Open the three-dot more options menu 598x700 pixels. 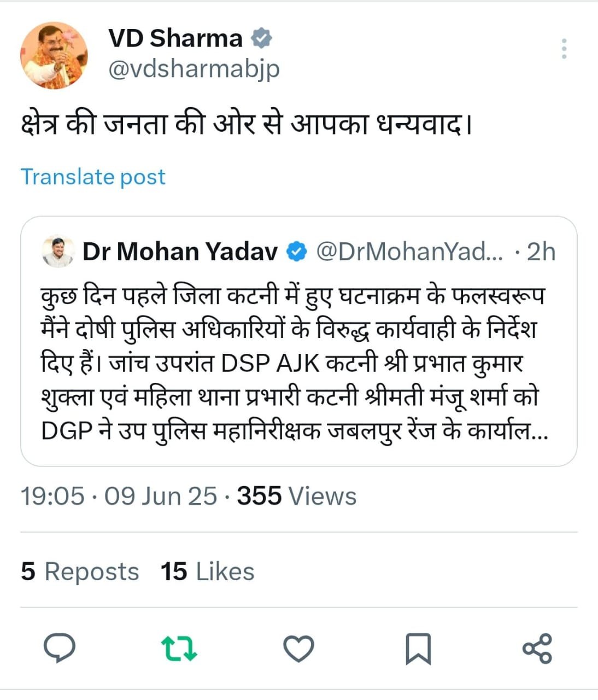pyautogui.click(x=564, y=49)
